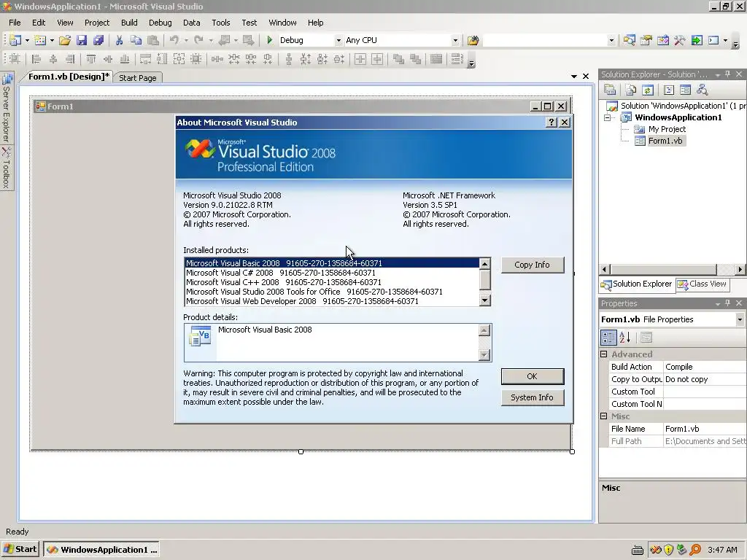This screenshot has width=747, height=560.
Task: Collapse the Misc properties category
Action: coord(603,416)
